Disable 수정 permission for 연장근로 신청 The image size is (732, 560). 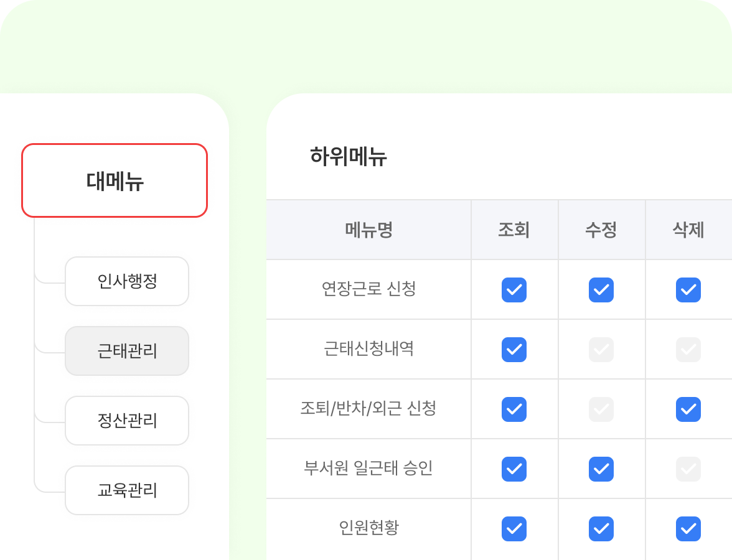[601, 289]
